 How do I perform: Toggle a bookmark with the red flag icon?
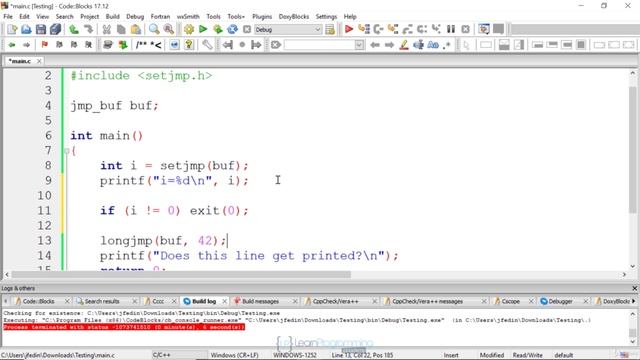[44, 44]
